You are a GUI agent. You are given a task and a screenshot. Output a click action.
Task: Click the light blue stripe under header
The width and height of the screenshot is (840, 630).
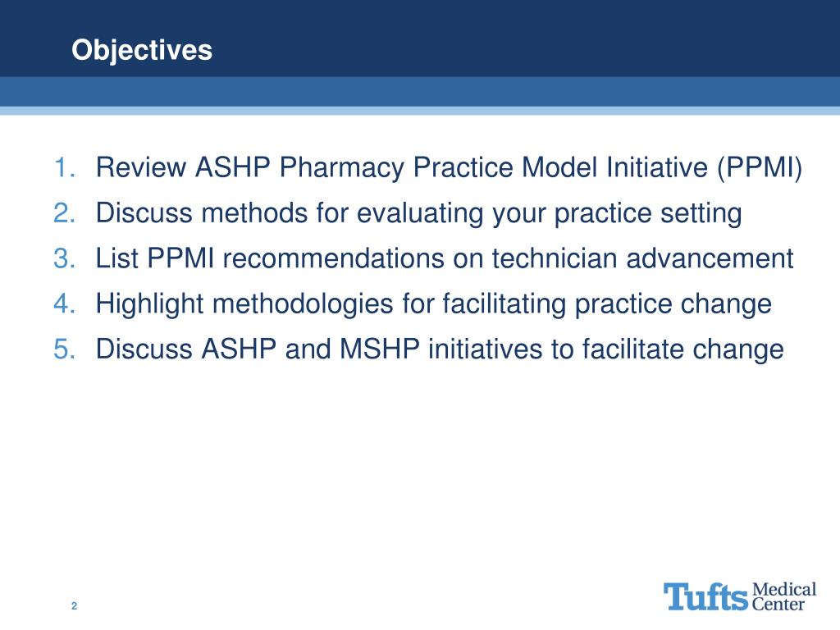(x=420, y=110)
